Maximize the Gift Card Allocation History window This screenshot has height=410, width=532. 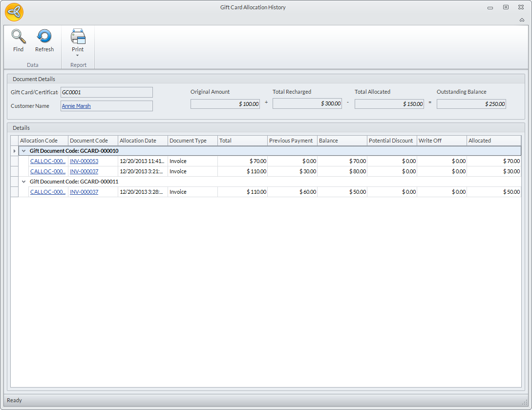(x=506, y=7)
